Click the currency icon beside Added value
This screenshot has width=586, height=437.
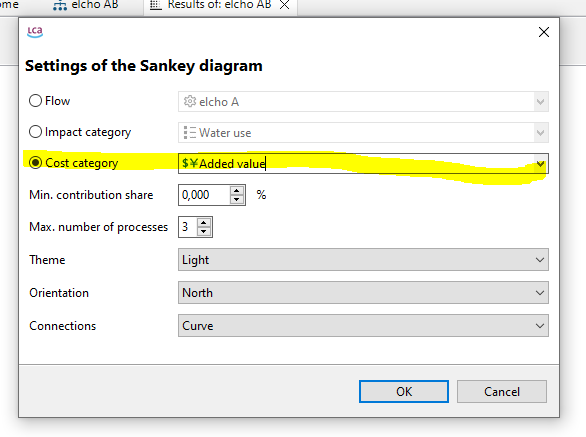point(190,163)
